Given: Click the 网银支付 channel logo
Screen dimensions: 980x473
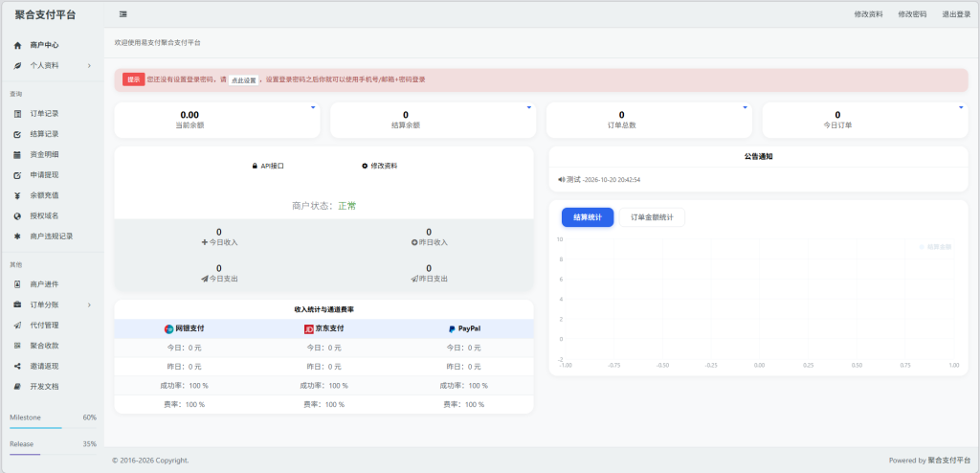Looking at the screenshot, I should click(168, 329).
